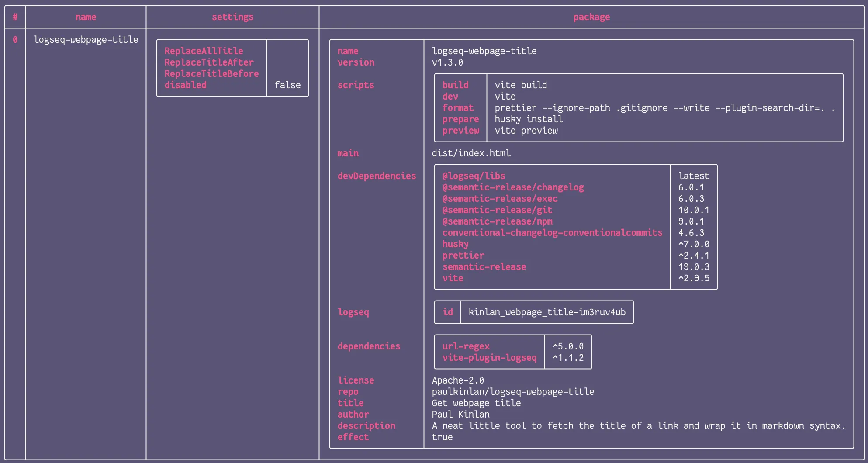Click the 'preview' script key
Viewport: 868px width, 463px height.
point(460,131)
